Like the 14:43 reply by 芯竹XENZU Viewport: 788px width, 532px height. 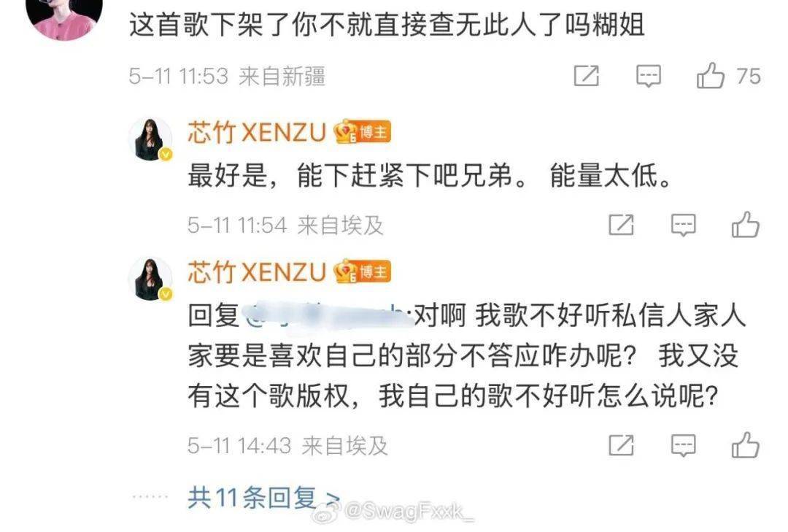(745, 445)
